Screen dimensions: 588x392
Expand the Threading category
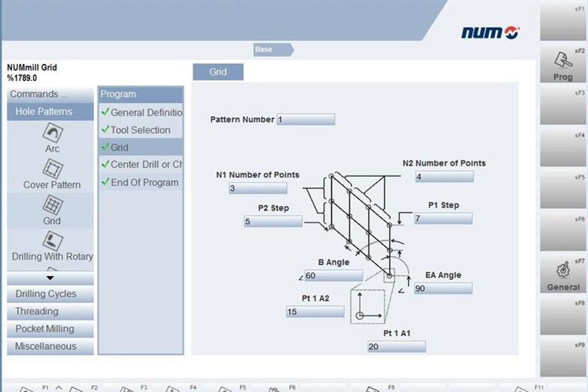click(x=50, y=312)
